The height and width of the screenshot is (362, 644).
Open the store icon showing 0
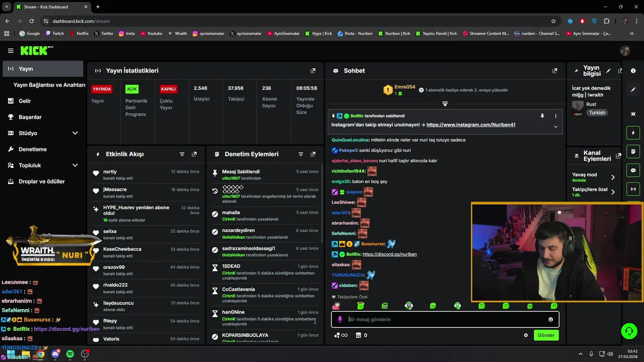tap(361, 335)
